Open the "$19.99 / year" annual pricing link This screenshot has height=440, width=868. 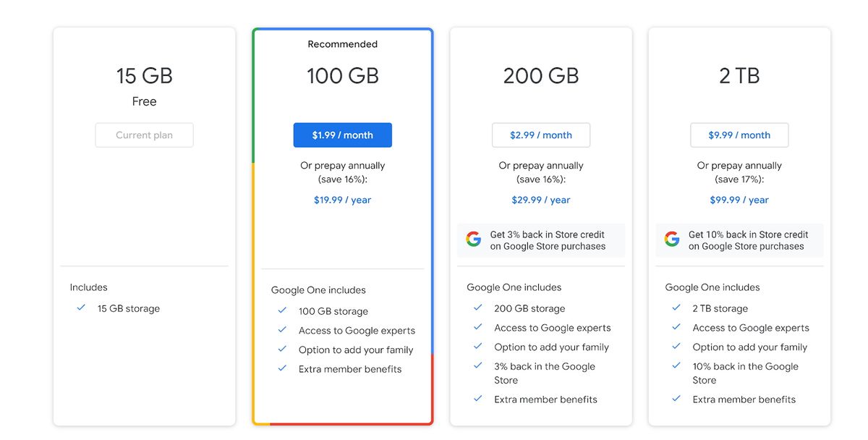pyautogui.click(x=342, y=200)
